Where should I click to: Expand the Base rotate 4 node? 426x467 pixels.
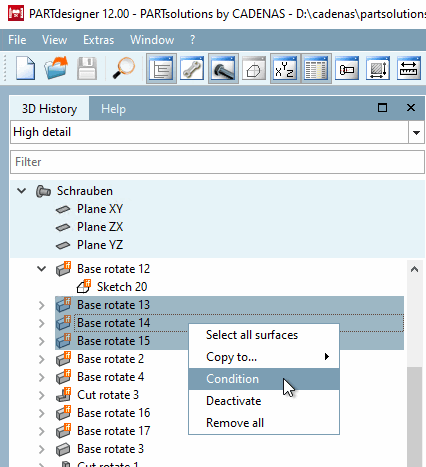(42, 377)
